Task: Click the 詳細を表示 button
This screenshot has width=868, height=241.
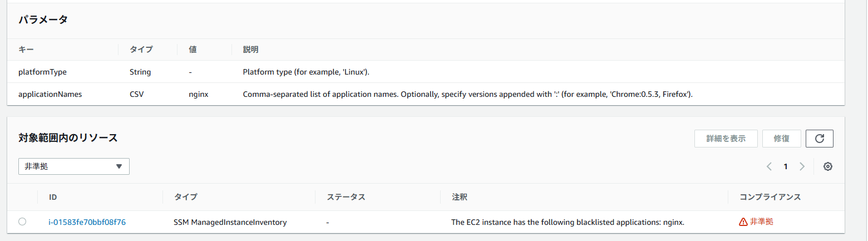Action: [x=726, y=139]
